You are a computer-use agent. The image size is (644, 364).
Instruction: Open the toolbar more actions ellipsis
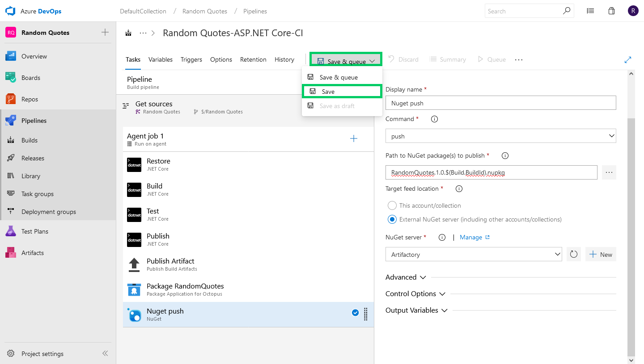[x=519, y=59]
